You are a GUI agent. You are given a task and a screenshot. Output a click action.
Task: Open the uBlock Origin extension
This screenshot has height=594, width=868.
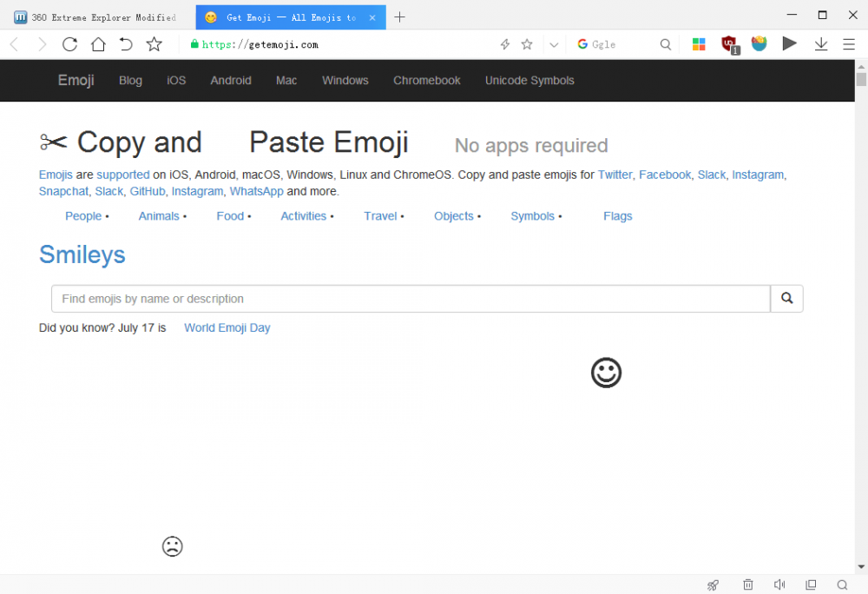pos(729,44)
